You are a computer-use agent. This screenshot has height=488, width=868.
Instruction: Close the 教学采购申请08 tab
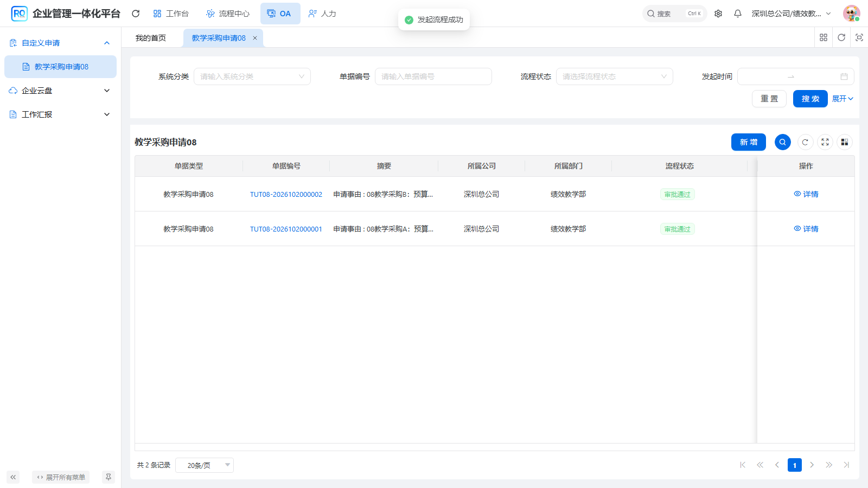point(255,38)
